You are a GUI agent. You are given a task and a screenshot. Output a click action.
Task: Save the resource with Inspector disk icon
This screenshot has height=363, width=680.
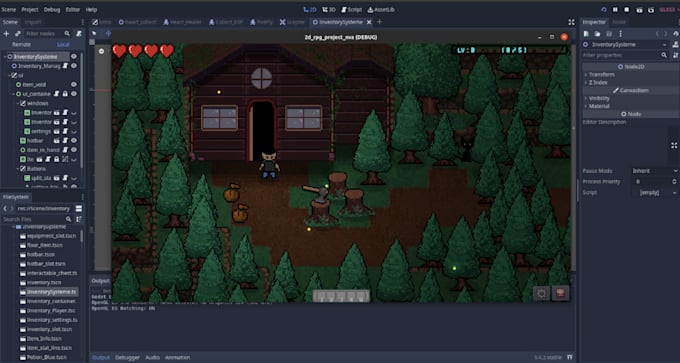[609, 33]
